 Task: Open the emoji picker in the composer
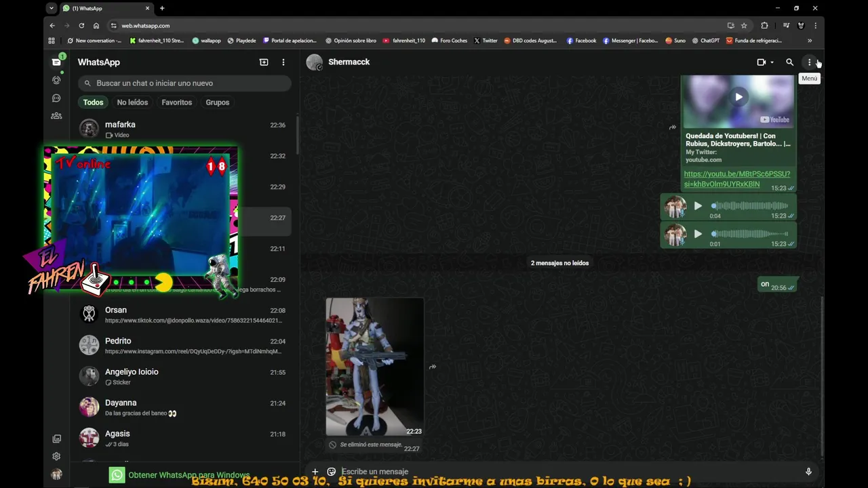pos(332,472)
